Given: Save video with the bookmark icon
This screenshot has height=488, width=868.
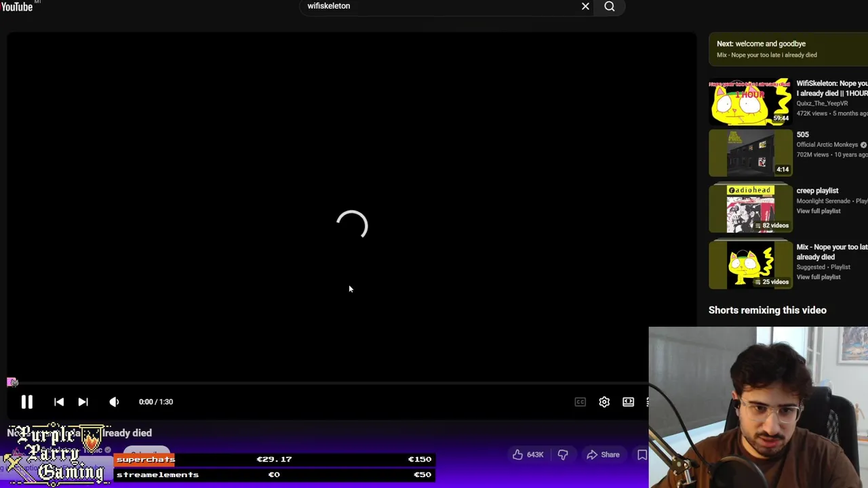Looking at the screenshot, I should [642, 455].
